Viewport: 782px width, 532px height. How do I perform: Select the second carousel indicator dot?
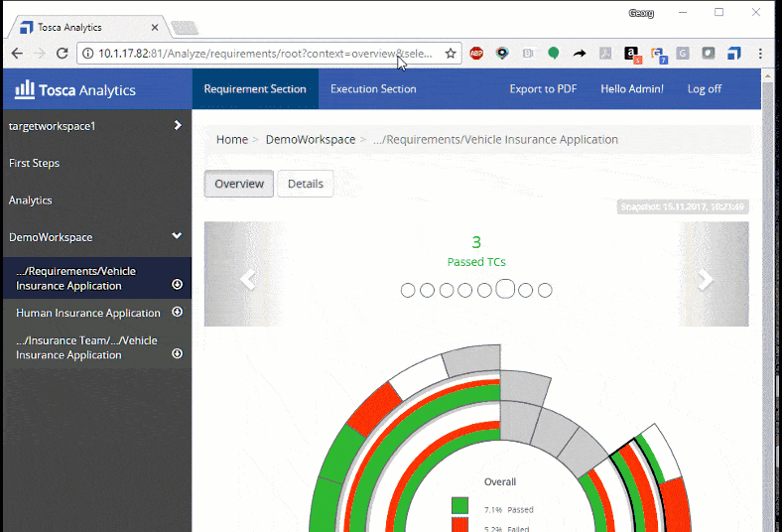pos(427,290)
